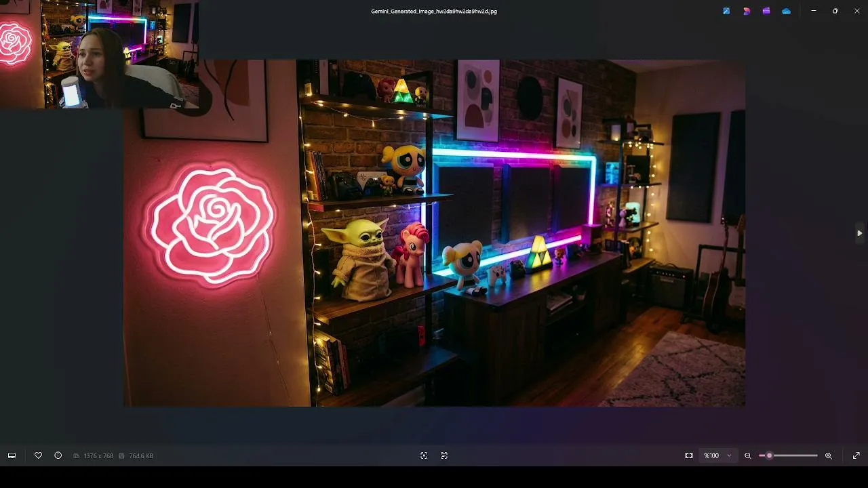Restore down the Photos window
Image resolution: width=868 pixels, height=488 pixels.
pyautogui.click(x=835, y=11)
